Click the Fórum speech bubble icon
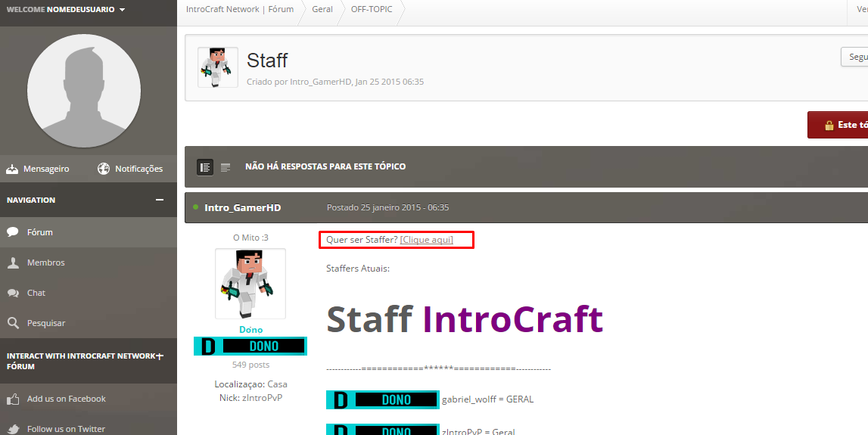This screenshot has width=868, height=435. (13, 232)
